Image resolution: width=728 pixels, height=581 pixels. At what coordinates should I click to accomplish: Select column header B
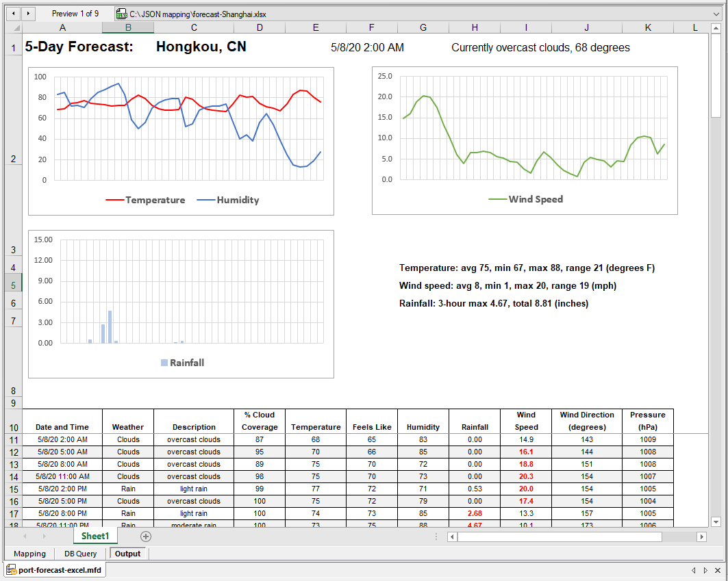[127, 27]
